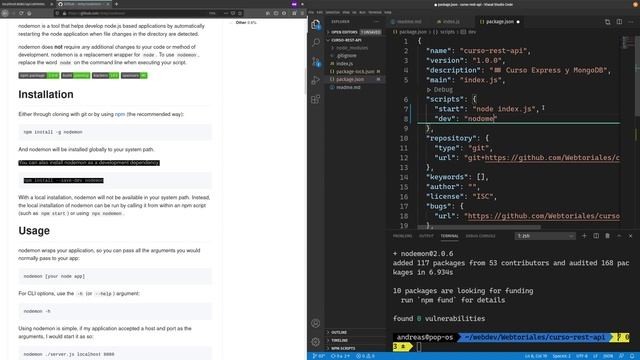640x360 pixels.
Task: Switch to the index.js editor tab
Action: [451, 22]
